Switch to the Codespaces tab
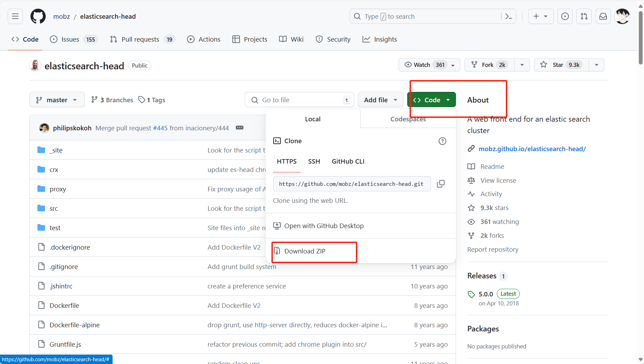 point(408,119)
